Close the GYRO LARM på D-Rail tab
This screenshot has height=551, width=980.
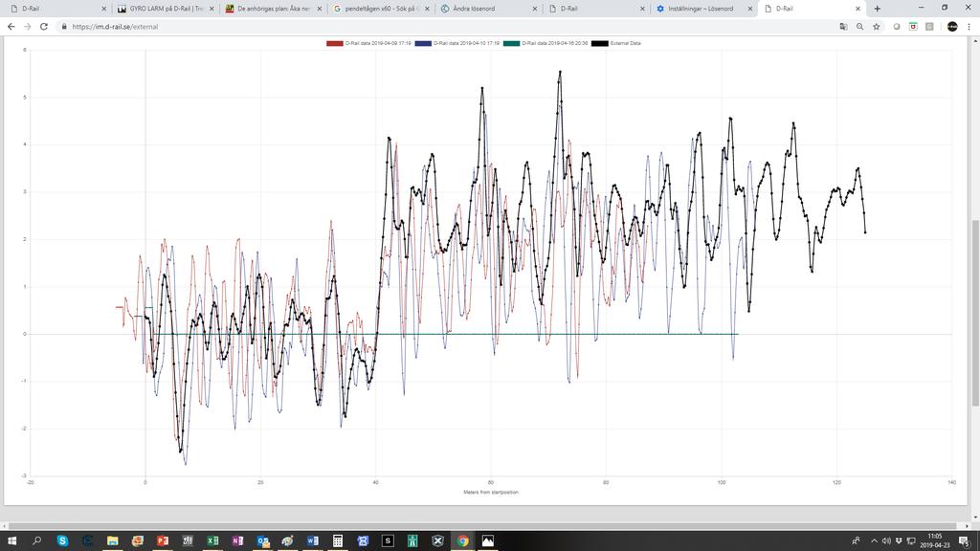coord(212,9)
